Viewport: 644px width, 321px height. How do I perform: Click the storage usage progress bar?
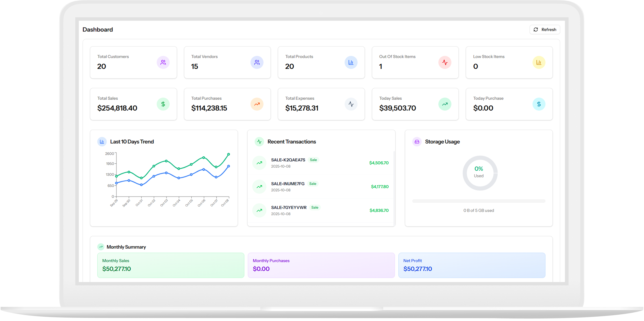pyautogui.click(x=479, y=201)
